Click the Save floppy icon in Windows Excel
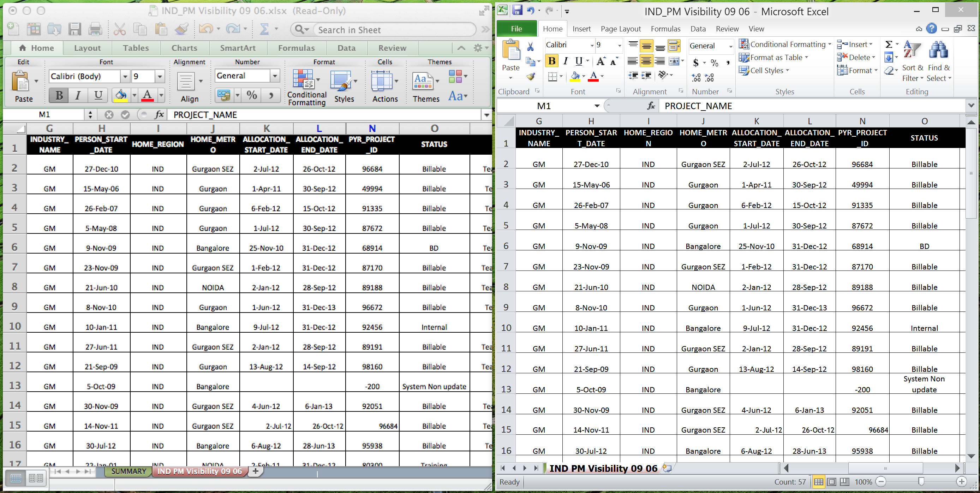 (x=517, y=10)
